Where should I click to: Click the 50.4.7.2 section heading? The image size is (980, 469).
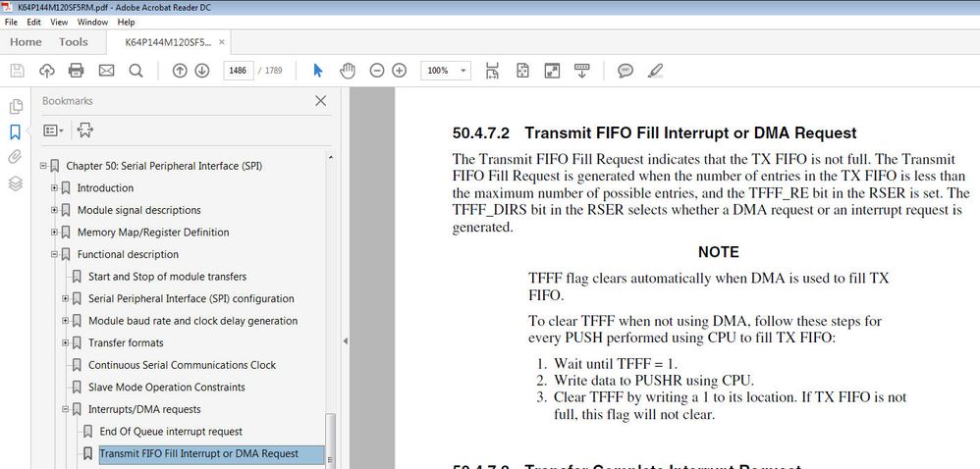[654, 133]
